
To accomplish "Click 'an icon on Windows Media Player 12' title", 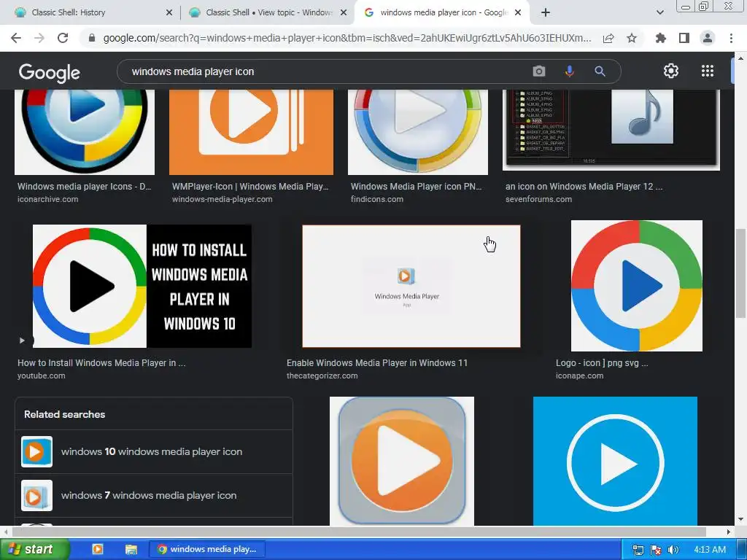I will (x=584, y=187).
